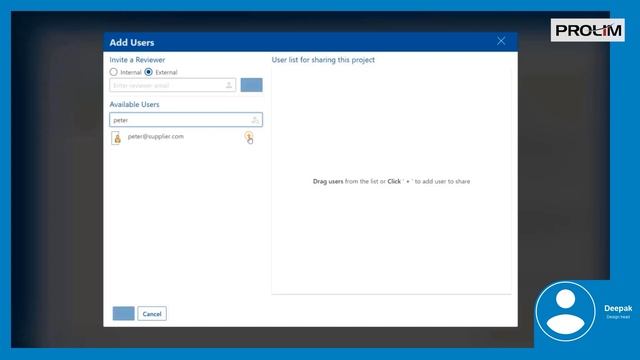Click the Cancel button
Screen dimensions: 640x360
(152, 313)
